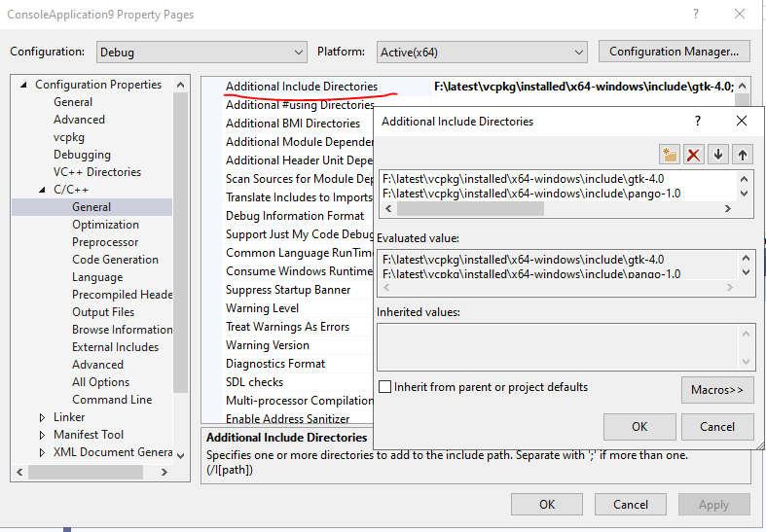Select the Warning Level property

point(262,308)
